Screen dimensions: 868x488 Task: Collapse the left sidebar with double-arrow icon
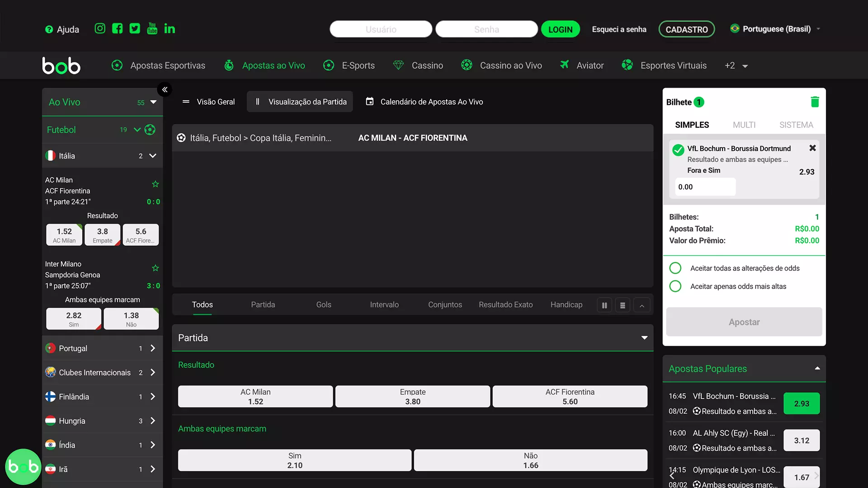click(x=165, y=89)
